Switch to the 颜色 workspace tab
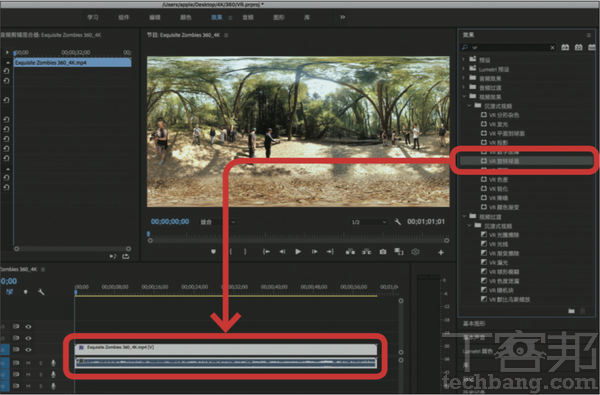Screen dimensions: 600x395 [186, 17]
